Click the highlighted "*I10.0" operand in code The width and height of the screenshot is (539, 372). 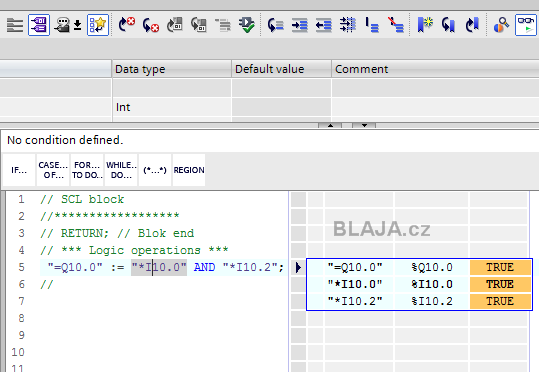pyautogui.click(x=159, y=267)
